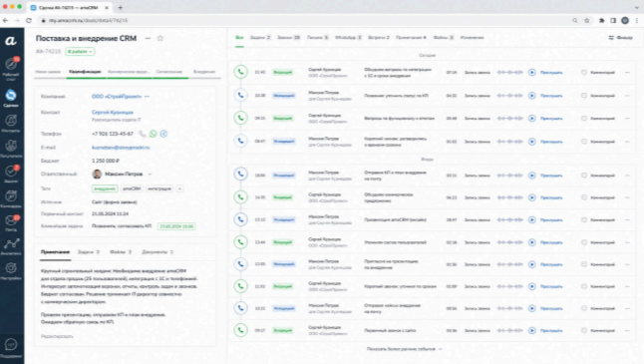Add the deal to favorites with the star
This screenshot has height=364, width=644.
[x=161, y=38]
